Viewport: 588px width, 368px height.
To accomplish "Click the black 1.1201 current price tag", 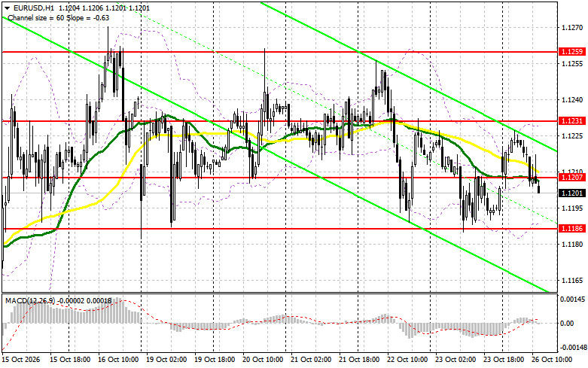I will pos(571,193).
